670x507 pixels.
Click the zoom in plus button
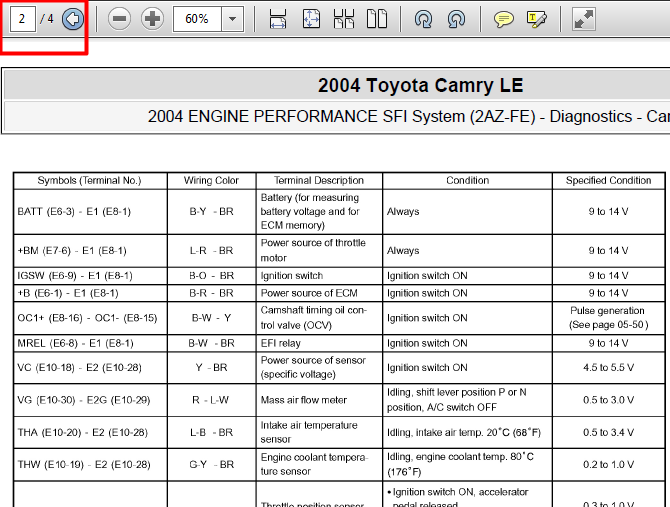152,19
